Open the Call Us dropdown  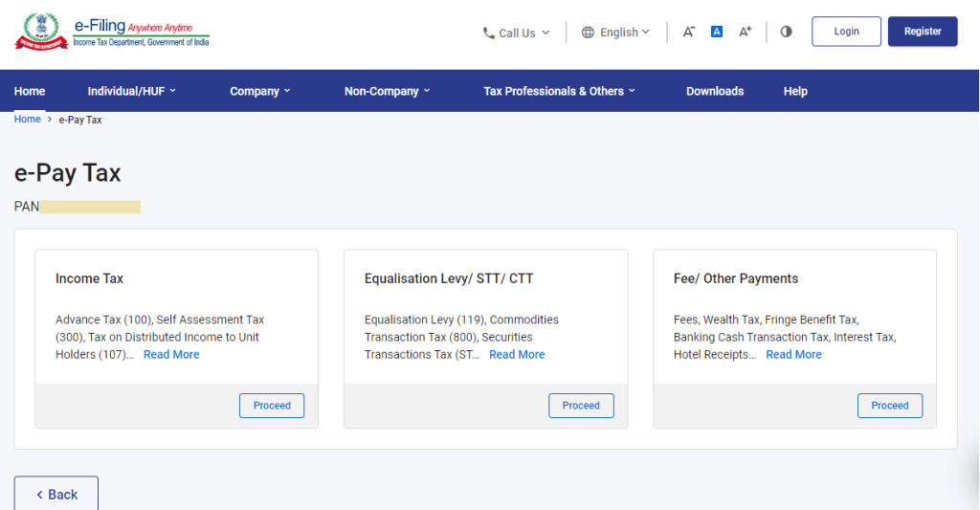(517, 33)
